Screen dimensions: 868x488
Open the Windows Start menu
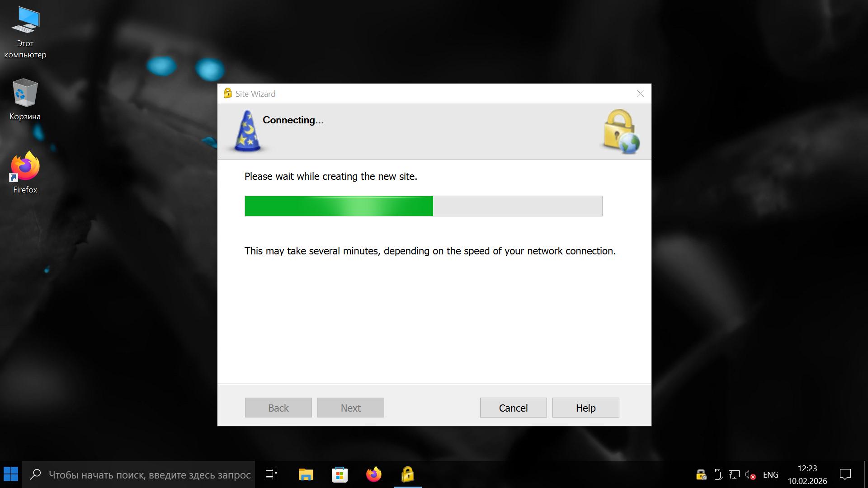click(11, 474)
